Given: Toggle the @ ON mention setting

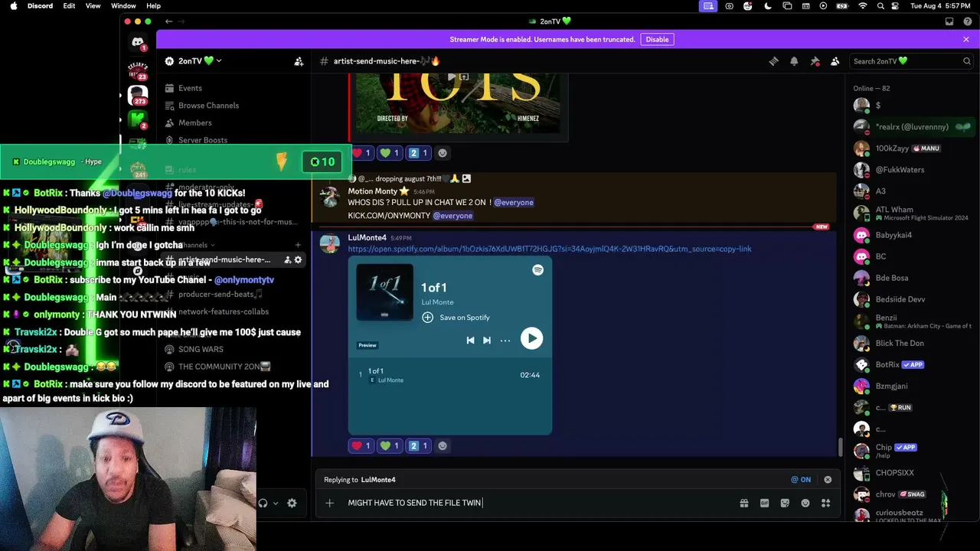Looking at the screenshot, I should pos(801,480).
